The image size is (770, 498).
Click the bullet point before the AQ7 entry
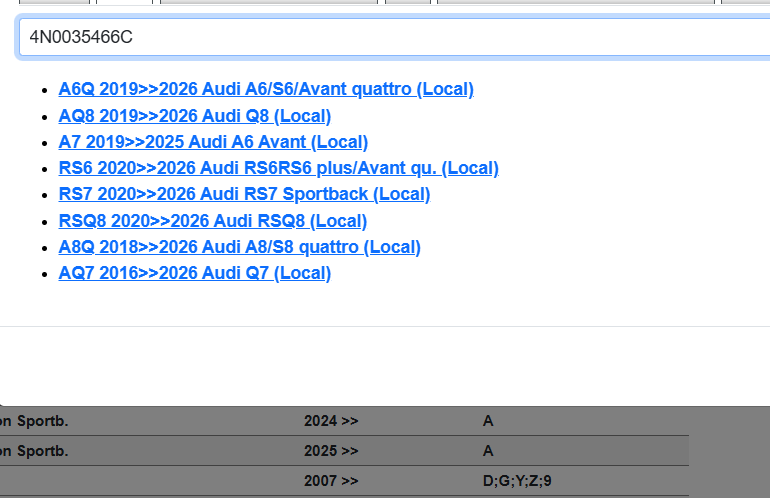[x=46, y=274]
